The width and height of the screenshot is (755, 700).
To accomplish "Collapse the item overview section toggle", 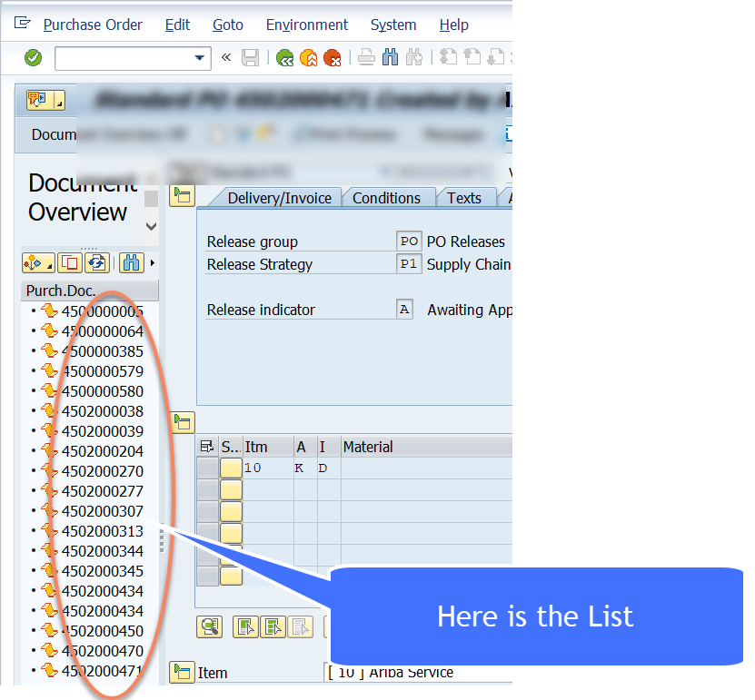I will (x=183, y=421).
